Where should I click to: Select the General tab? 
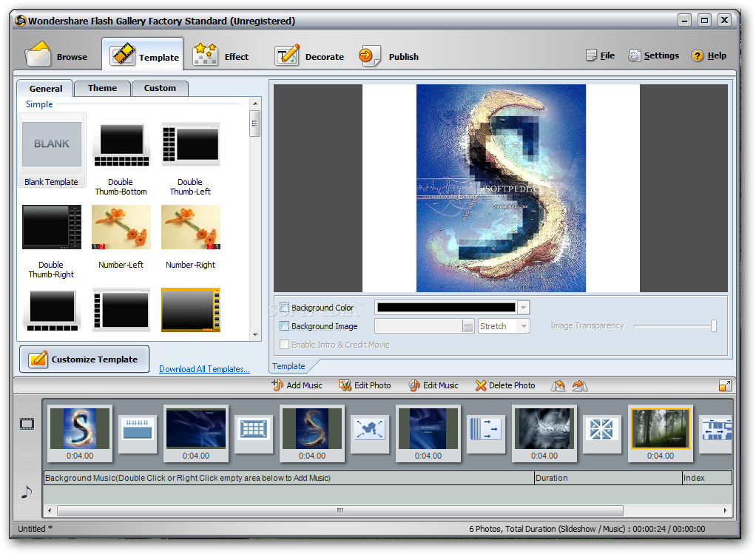(x=45, y=89)
